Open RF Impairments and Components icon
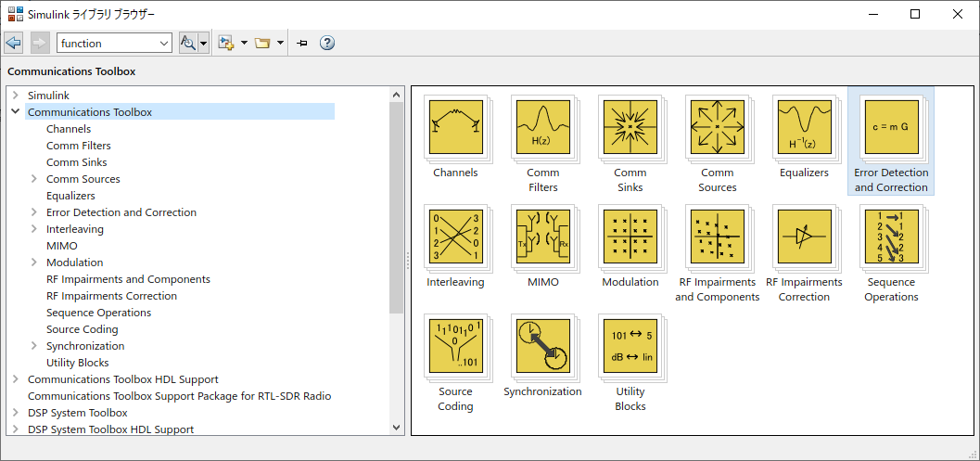The image size is (980, 461). pos(718,237)
